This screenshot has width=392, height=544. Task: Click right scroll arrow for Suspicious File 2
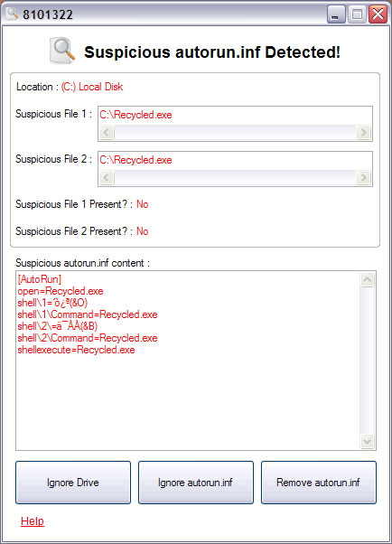coord(363,178)
